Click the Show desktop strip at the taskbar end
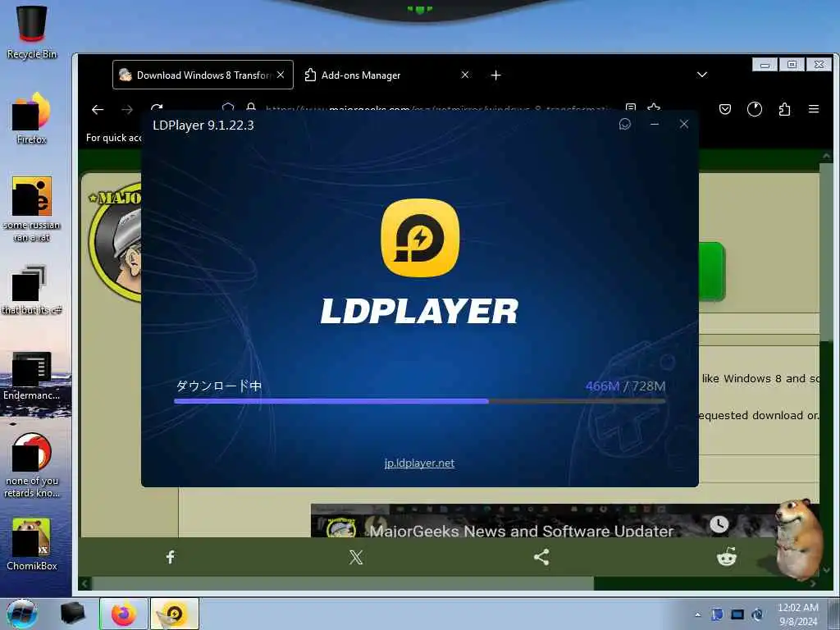Viewport: 840px width, 630px height. tap(833, 614)
